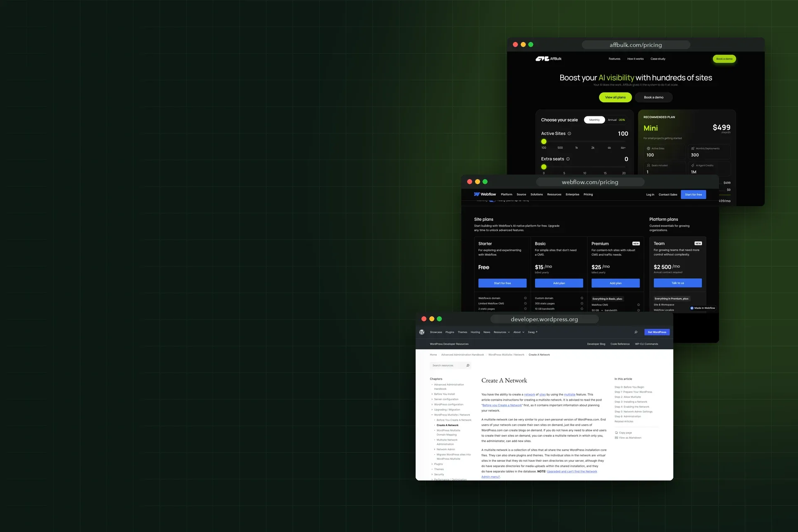Click the Search resources input field
Viewport: 798px width, 532px height.
click(x=451, y=365)
